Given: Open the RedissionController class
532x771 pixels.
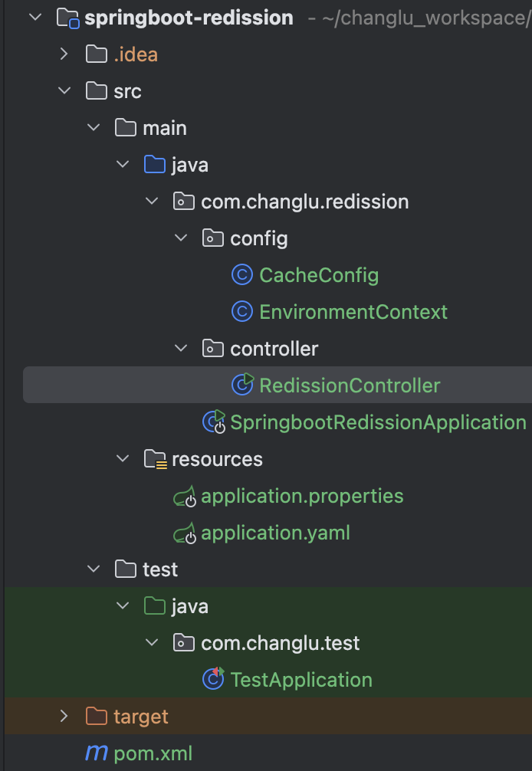Looking at the screenshot, I should [350, 385].
